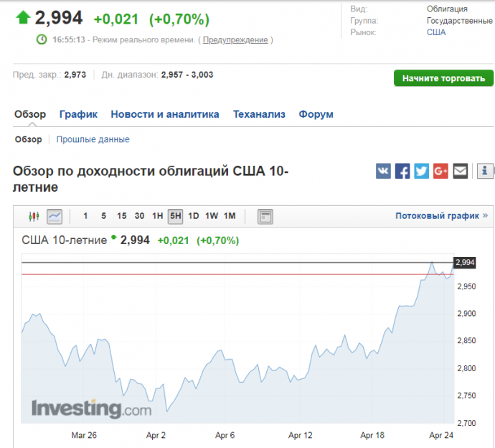The height and width of the screenshot is (448, 495).
Task: Click the 2,850 axis value
Action: 466,340
